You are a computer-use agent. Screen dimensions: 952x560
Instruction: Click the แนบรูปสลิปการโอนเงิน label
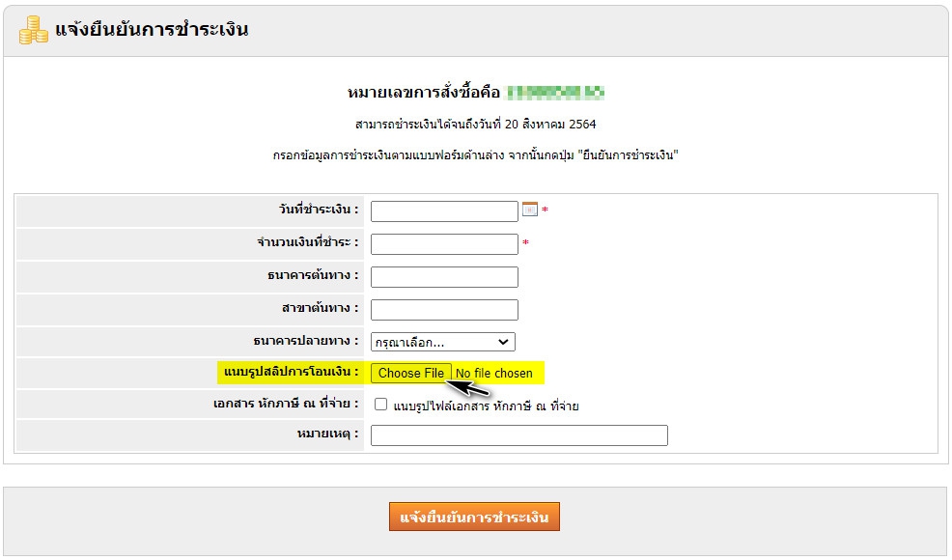pos(291,372)
